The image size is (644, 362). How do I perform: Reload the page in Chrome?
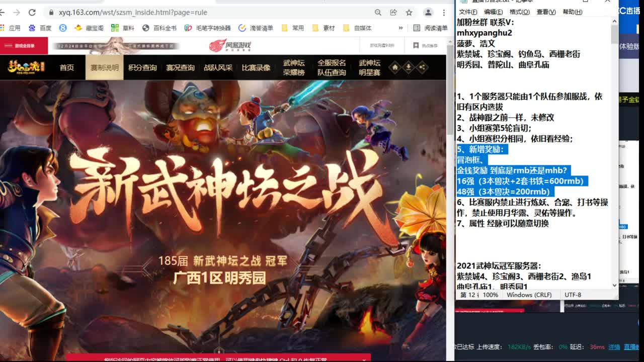point(32,13)
